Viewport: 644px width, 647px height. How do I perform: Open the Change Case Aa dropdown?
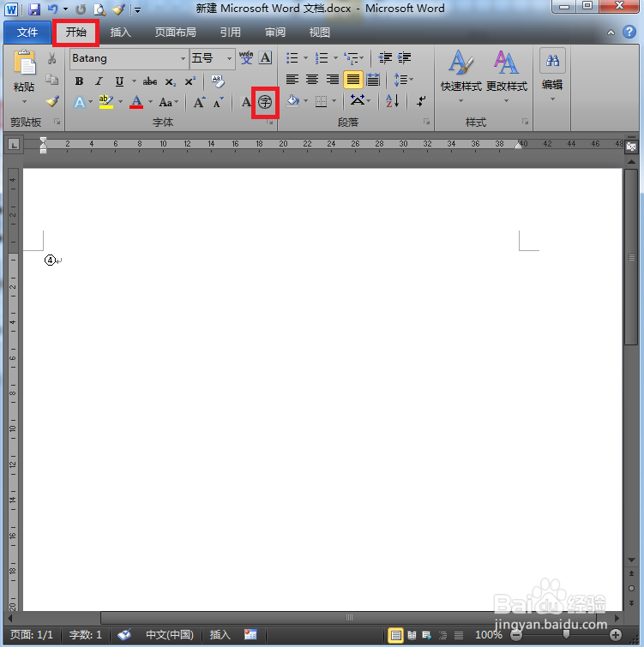point(168,102)
